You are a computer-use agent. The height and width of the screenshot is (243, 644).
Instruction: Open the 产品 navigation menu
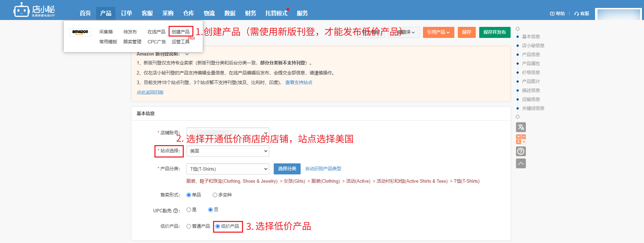click(106, 13)
